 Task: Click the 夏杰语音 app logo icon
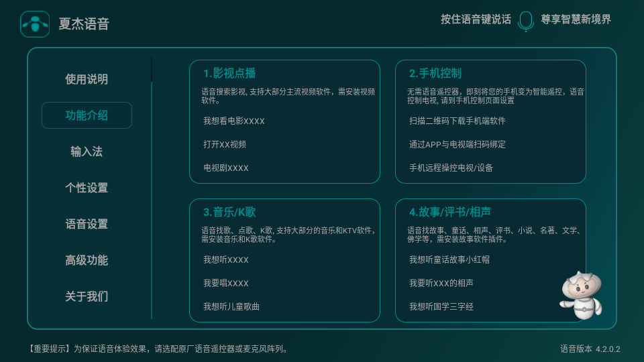[x=35, y=24]
